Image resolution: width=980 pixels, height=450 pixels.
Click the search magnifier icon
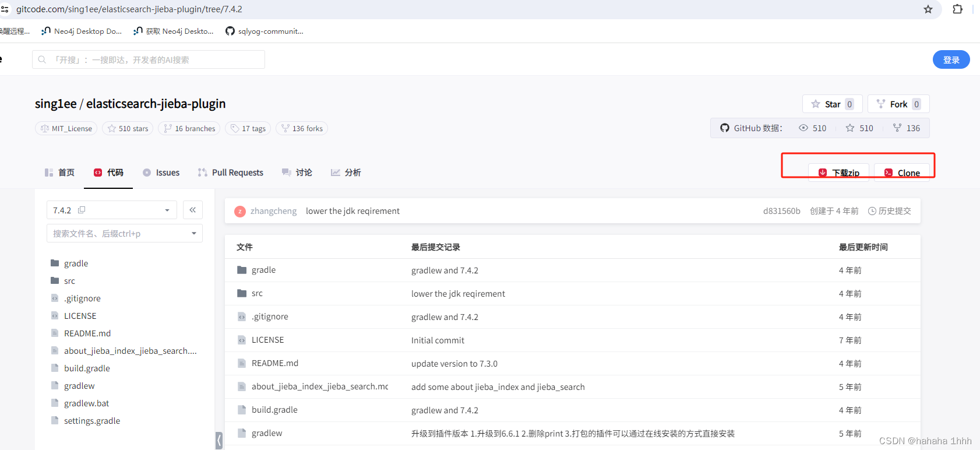(x=42, y=59)
